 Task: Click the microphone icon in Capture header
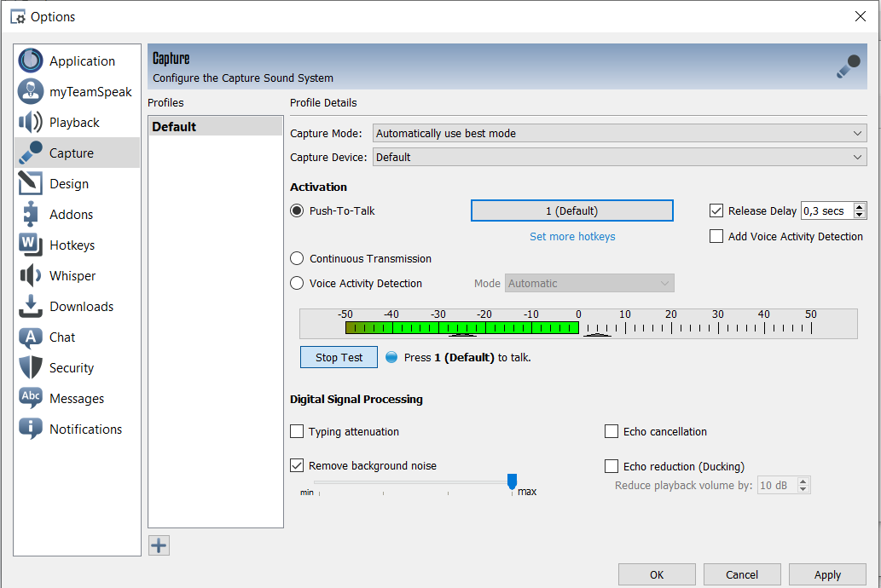pyautogui.click(x=849, y=66)
